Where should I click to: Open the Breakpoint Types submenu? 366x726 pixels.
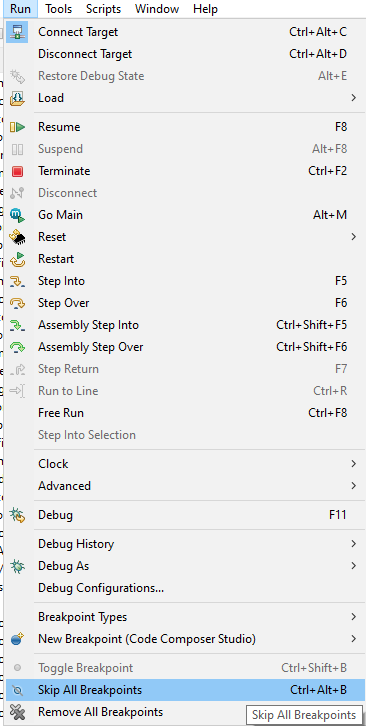[184, 617]
